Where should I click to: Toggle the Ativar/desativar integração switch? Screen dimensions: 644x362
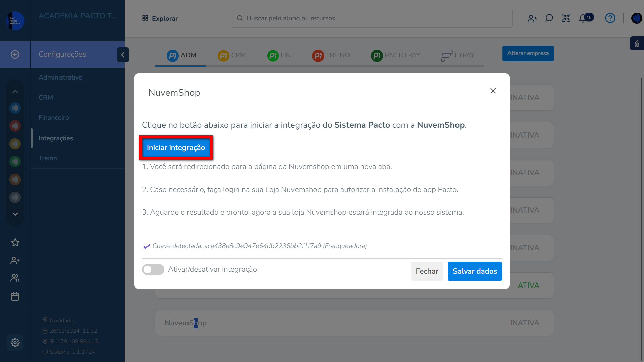(x=153, y=269)
